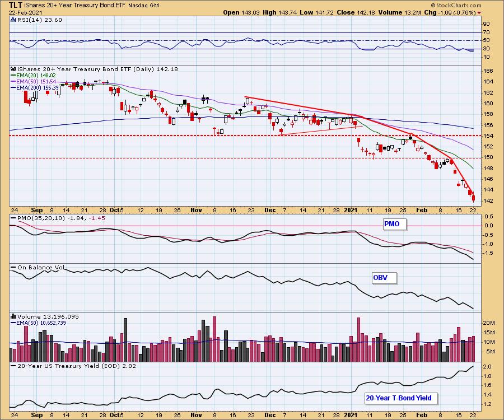Click the 142 price axis label
Image resolution: width=504 pixels, height=420 pixels.
click(x=488, y=201)
